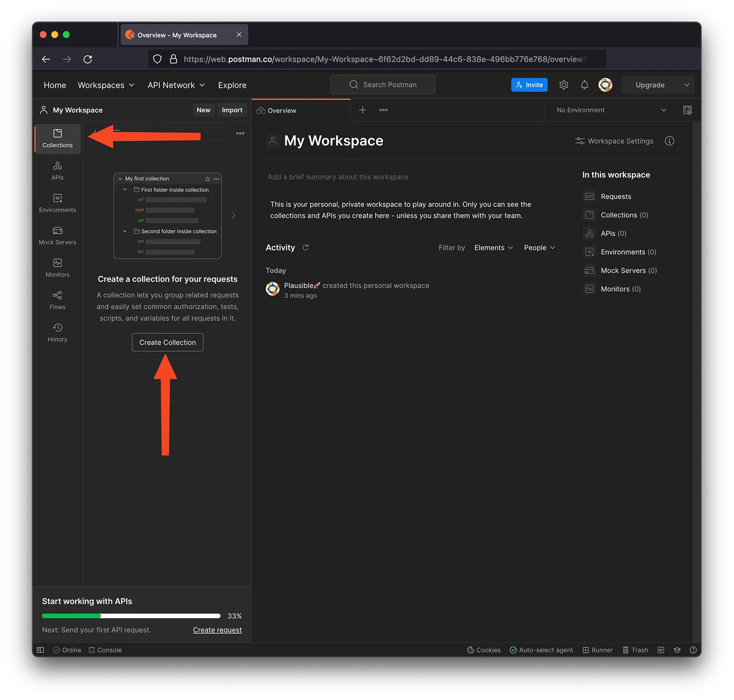
Task: Follow the Create request link
Action: [217, 630]
